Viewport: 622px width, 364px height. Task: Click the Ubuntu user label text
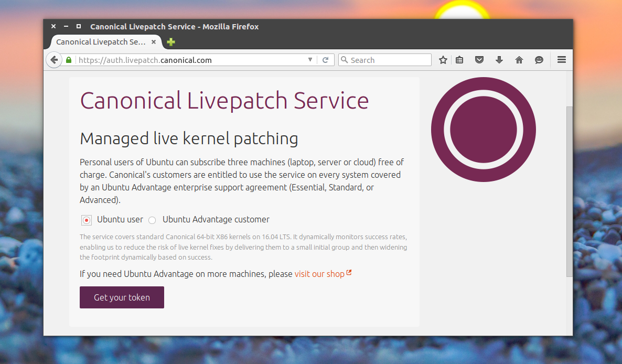pos(120,219)
